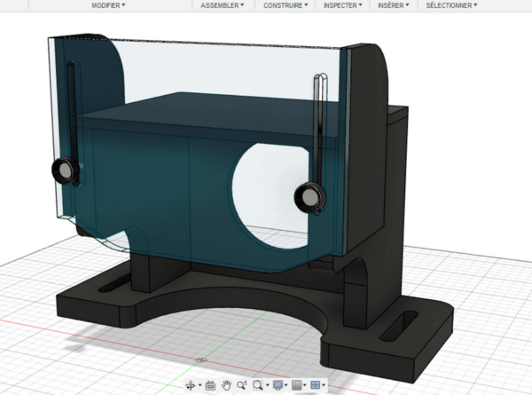
Task: Choose the Zoom magnifier tool
Action: [x=241, y=385]
